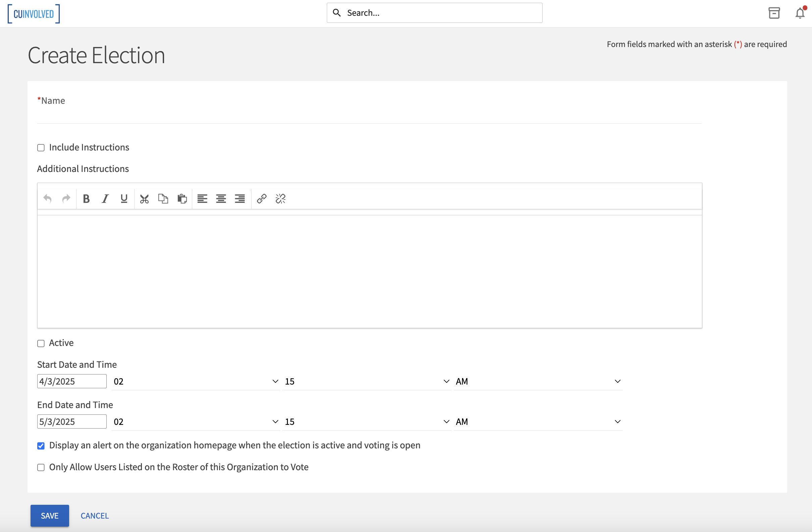Click the Paste clipboard icon
The height and width of the screenshot is (532, 812).
[182, 199]
